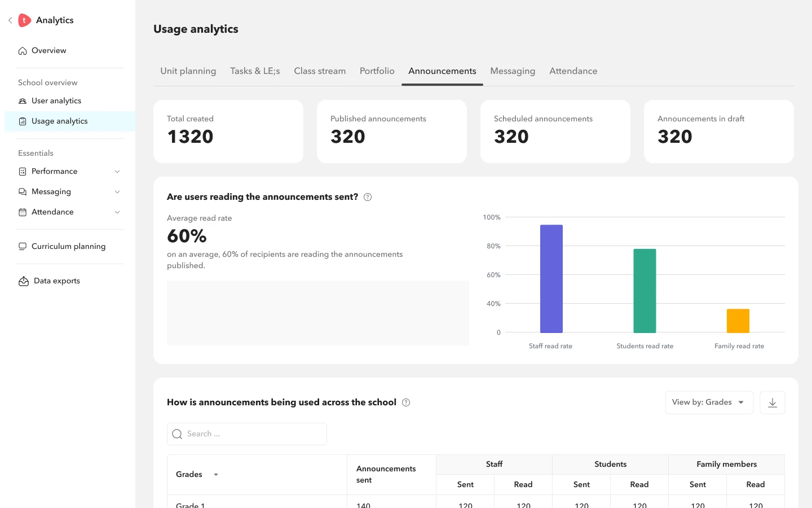Select the Class stream tab
This screenshot has width=812, height=508.
(x=320, y=71)
